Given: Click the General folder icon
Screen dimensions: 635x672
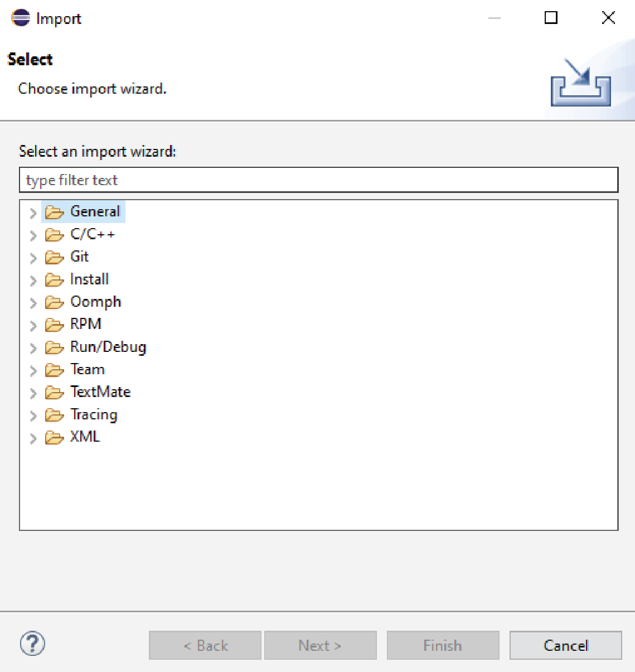Looking at the screenshot, I should click(54, 212).
